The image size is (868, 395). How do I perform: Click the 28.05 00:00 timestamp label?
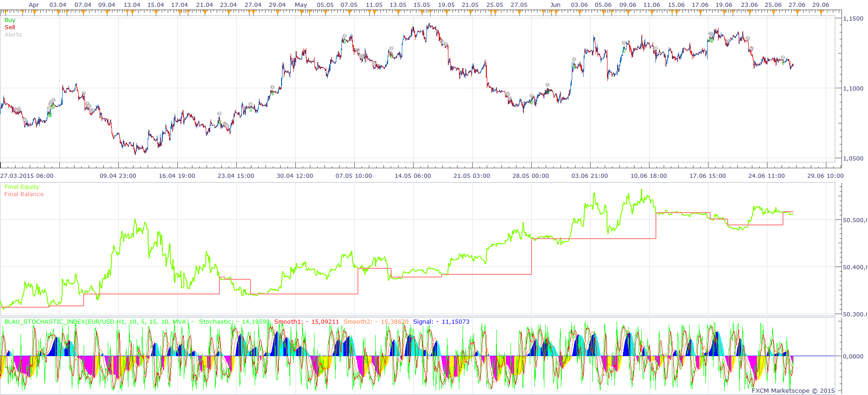click(x=531, y=176)
